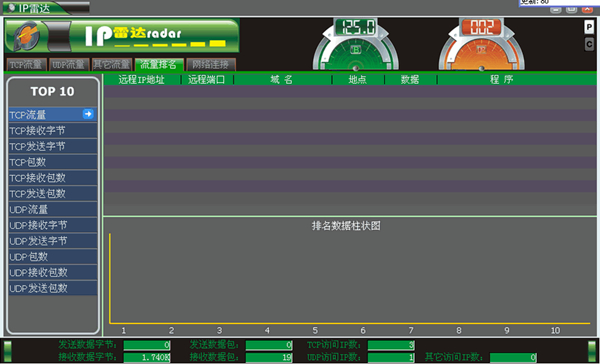This screenshot has height=364, width=600.
Task: Open the 其它流量 tab
Action: (x=112, y=65)
